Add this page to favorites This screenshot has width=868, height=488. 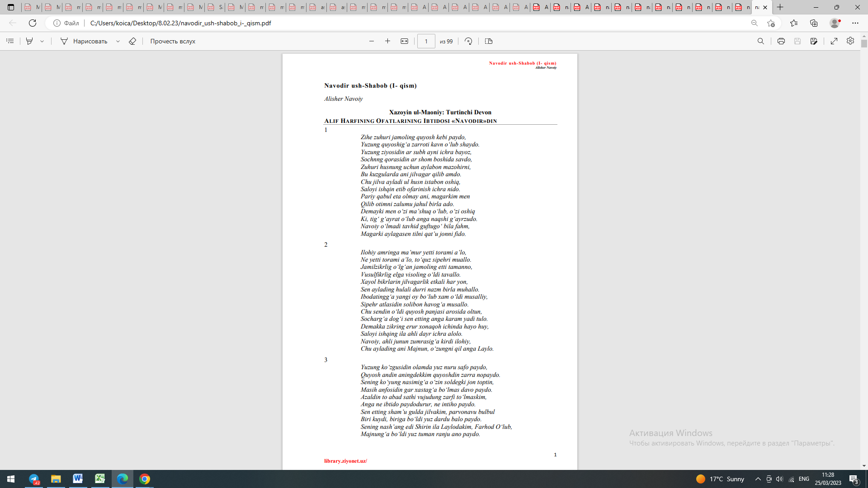pyautogui.click(x=771, y=23)
